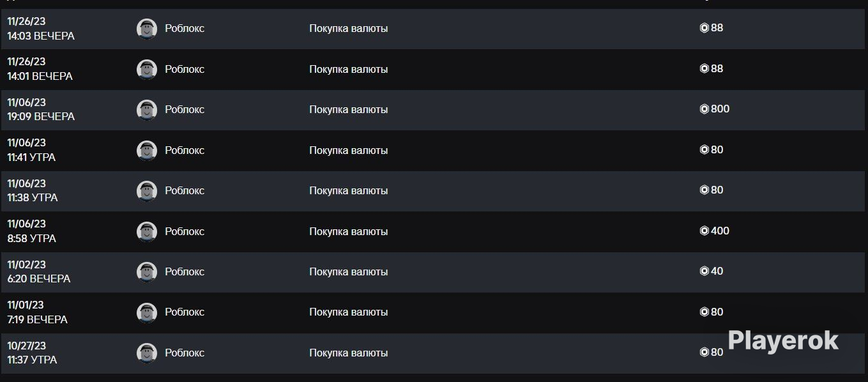Select the 11/06/23 8:58 УТРА date cell

click(x=32, y=231)
